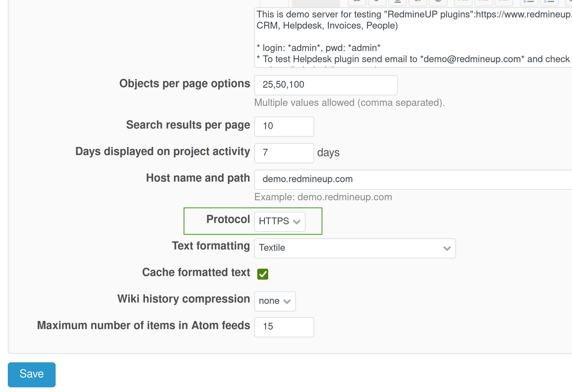Image resolution: width=572 pixels, height=392 pixels.
Task: Click inside the Host name and path field
Action: coord(368,179)
